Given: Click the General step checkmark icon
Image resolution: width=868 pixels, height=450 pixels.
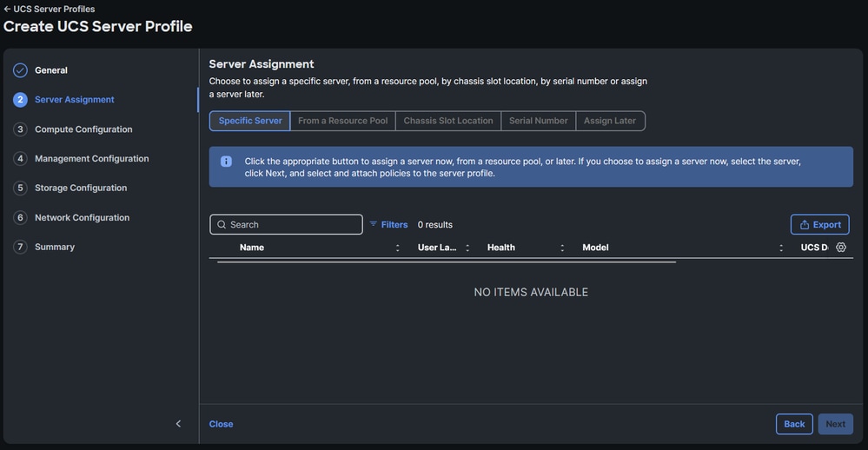Looking at the screenshot, I should [20, 70].
